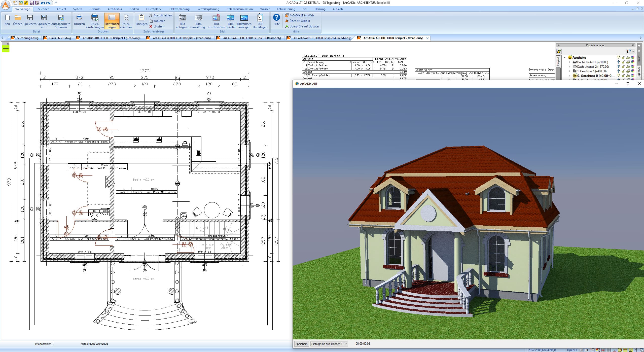Switch to the Heizung ribbon tab
644x352 pixels.
320,9
